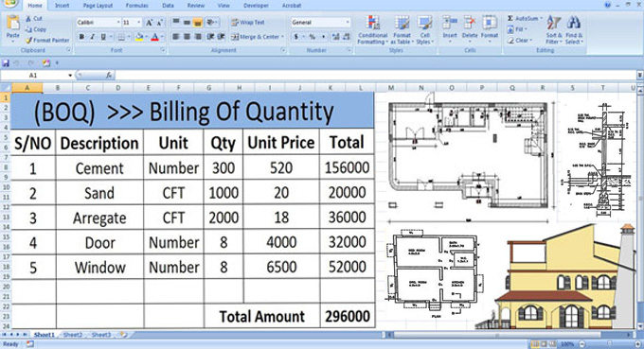Click the Copy icon

28,29
